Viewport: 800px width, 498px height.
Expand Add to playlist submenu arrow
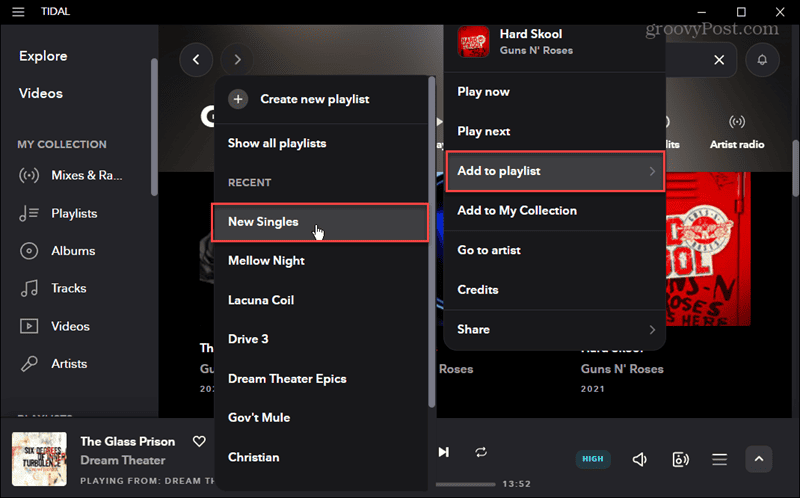click(x=652, y=171)
